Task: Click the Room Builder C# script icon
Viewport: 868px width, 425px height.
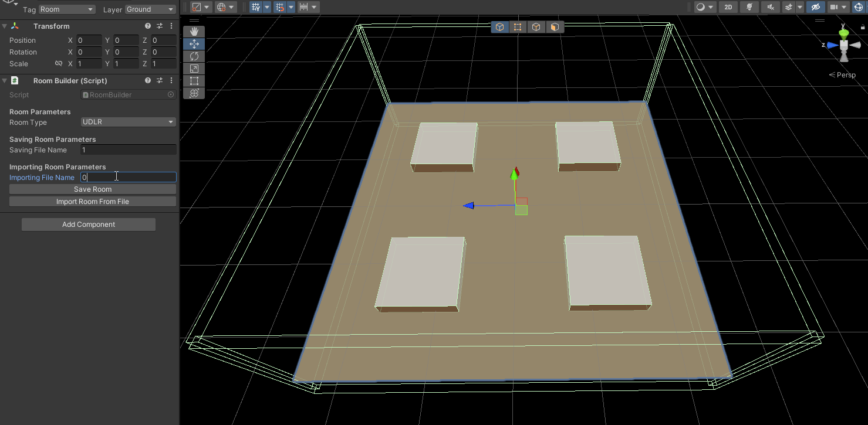Action: point(15,81)
